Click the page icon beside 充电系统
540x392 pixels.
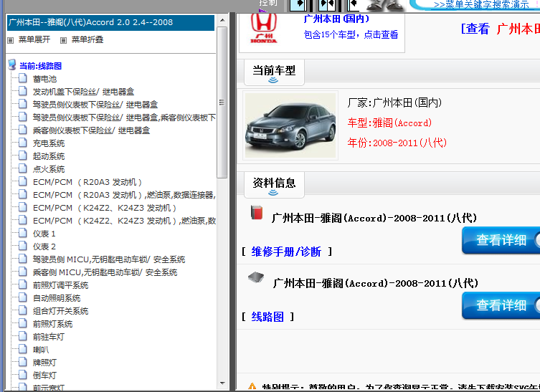click(23, 143)
